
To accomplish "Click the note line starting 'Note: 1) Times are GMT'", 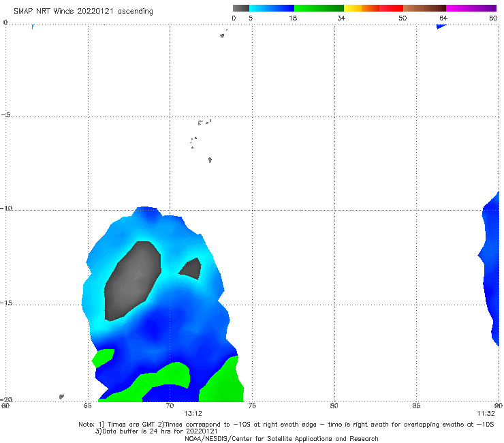I will [x=286, y=425].
